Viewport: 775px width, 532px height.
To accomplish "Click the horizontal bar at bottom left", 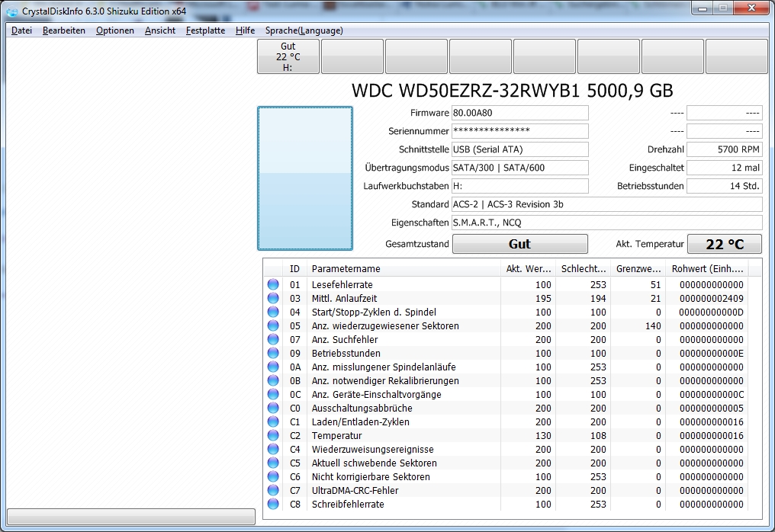I will pyautogui.click(x=131, y=517).
